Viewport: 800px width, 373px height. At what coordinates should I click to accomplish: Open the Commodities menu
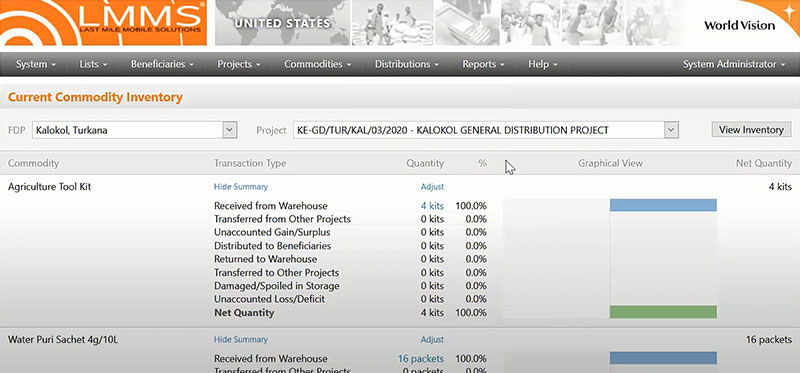pyautogui.click(x=317, y=64)
